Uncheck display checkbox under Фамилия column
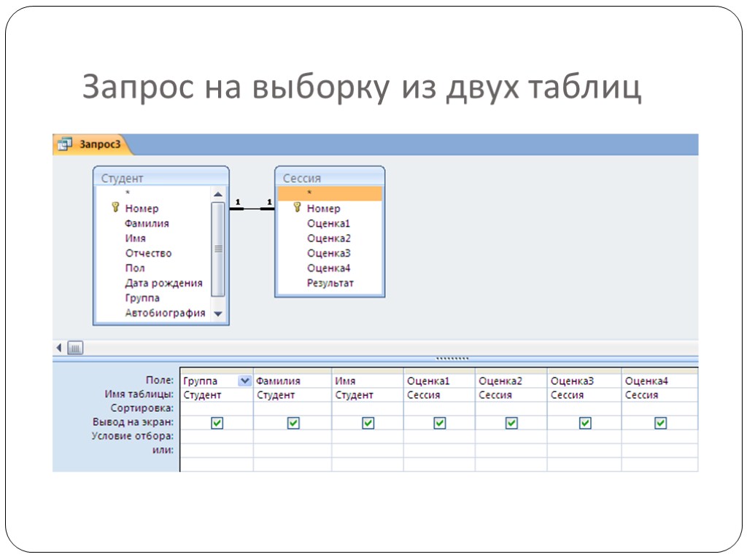This screenshot has height=560, width=747. pyautogui.click(x=293, y=423)
